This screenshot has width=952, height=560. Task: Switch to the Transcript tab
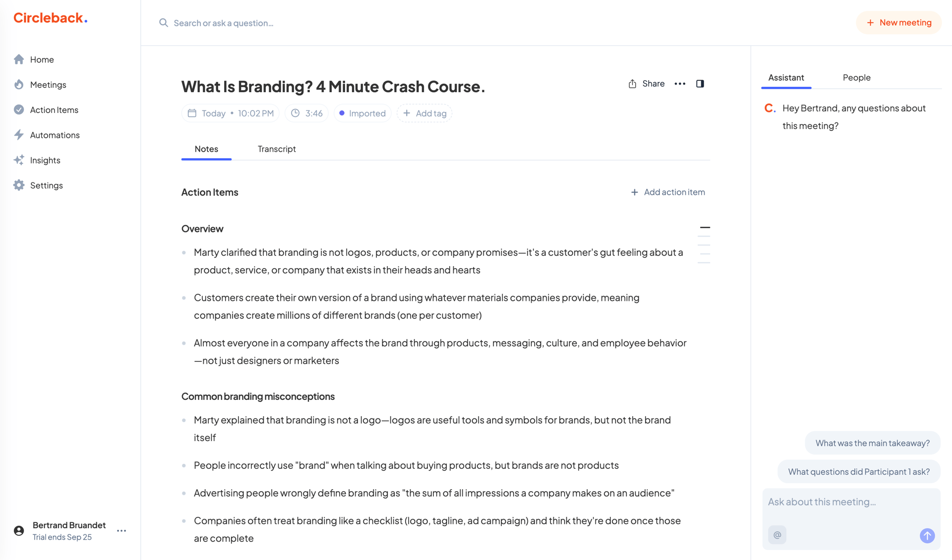276,149
